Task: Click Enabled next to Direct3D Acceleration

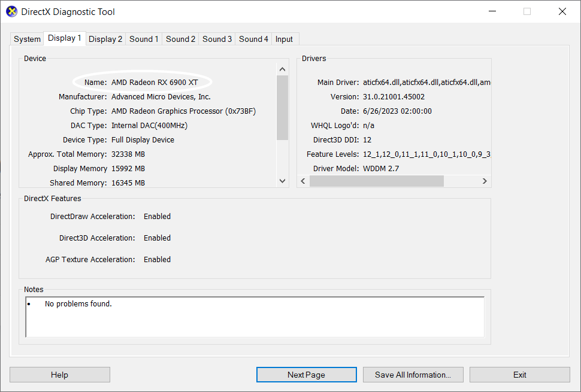Action: pos(157,238)
